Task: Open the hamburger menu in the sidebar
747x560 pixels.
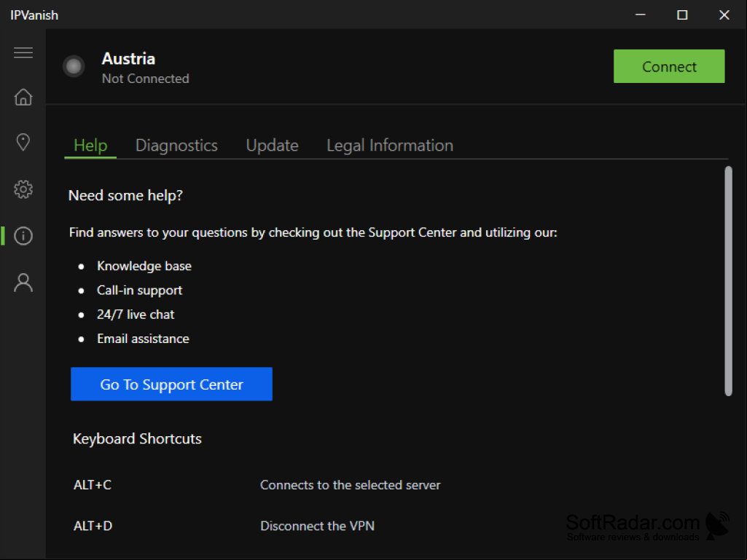Action: 23,52
